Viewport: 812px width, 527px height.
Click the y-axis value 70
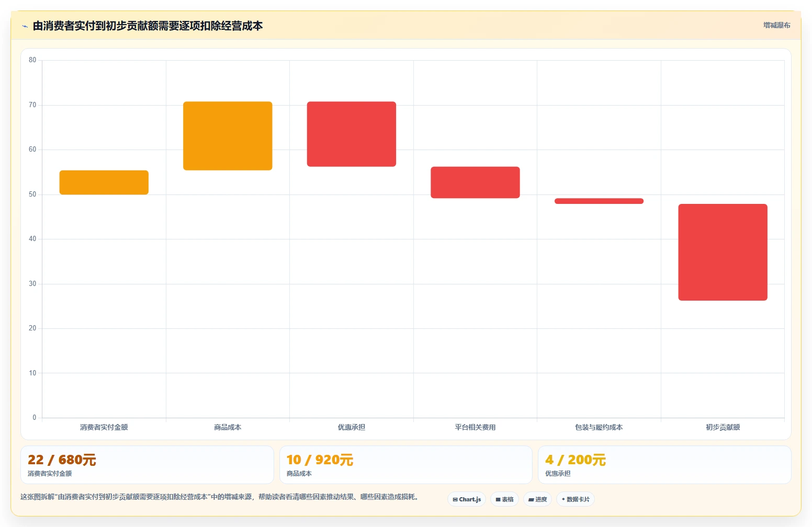pyautogui.click(x=32, y=105)
